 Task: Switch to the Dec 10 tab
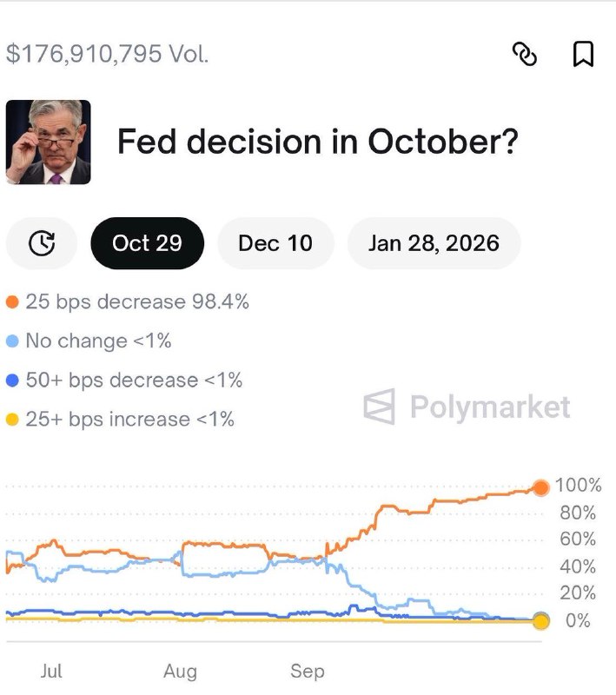(x=275, y=243)
